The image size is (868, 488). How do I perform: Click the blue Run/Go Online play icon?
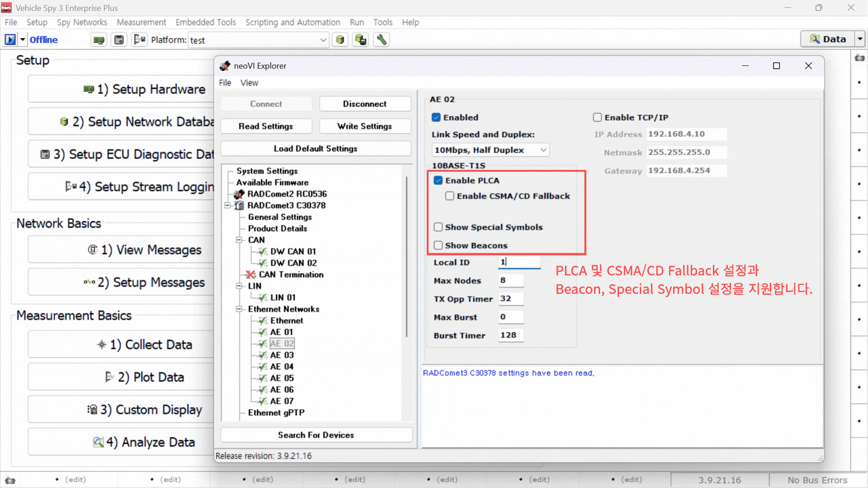(x=10, y=40)
